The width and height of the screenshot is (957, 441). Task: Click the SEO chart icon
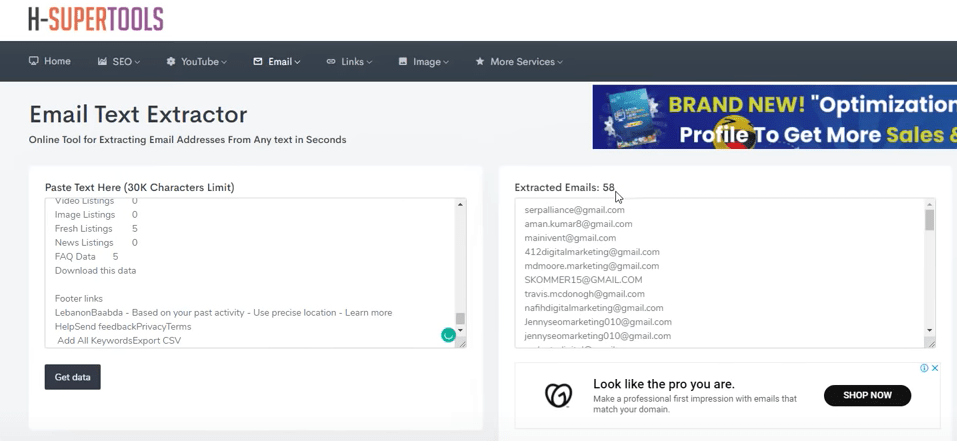103,62
